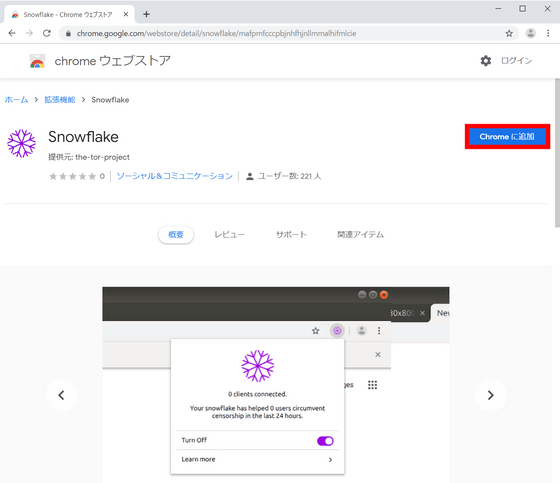
Task: Open the 関連アイテム tab
Action: click(x=360, y=235)
